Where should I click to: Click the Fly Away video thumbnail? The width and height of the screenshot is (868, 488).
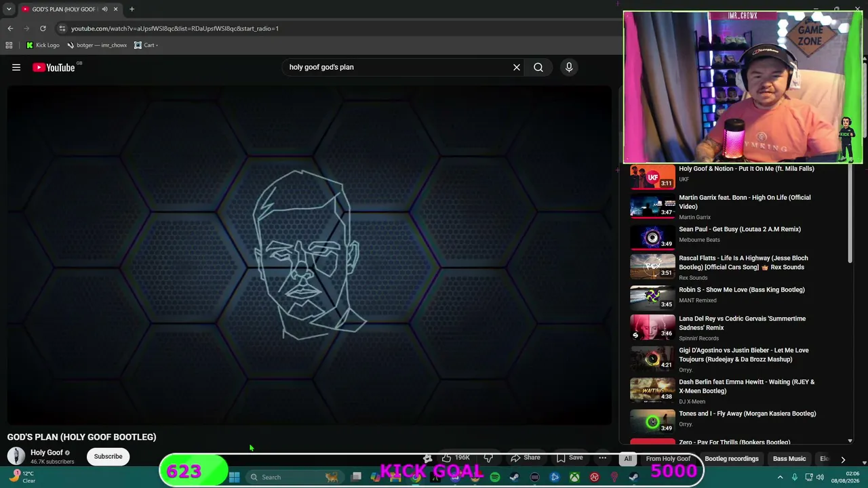[652, 422]
